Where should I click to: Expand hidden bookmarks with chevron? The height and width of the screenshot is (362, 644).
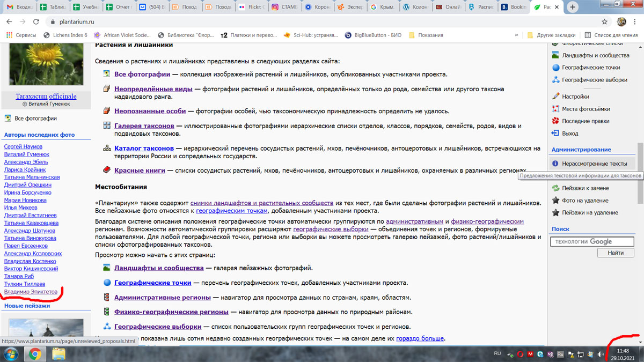point(516,35)
